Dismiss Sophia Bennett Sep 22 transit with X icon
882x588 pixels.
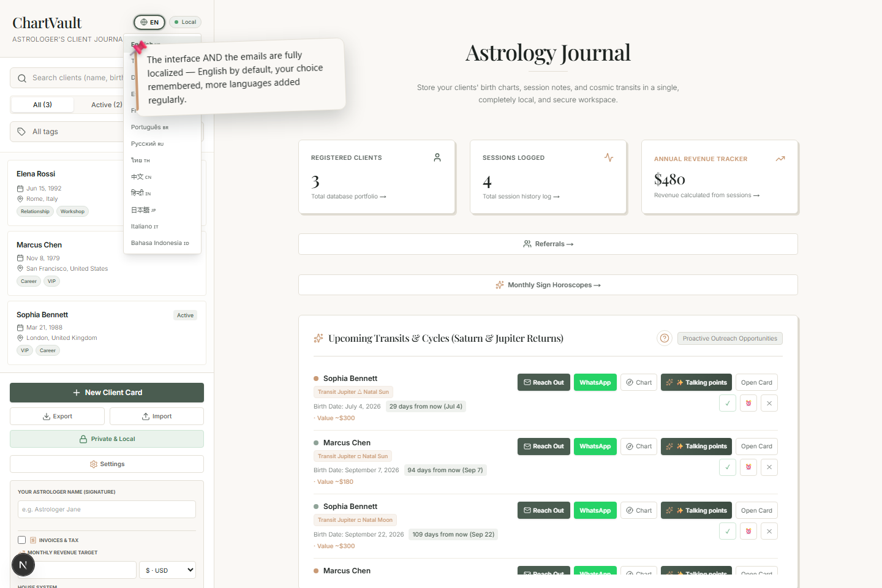click(x=769, y=531)
